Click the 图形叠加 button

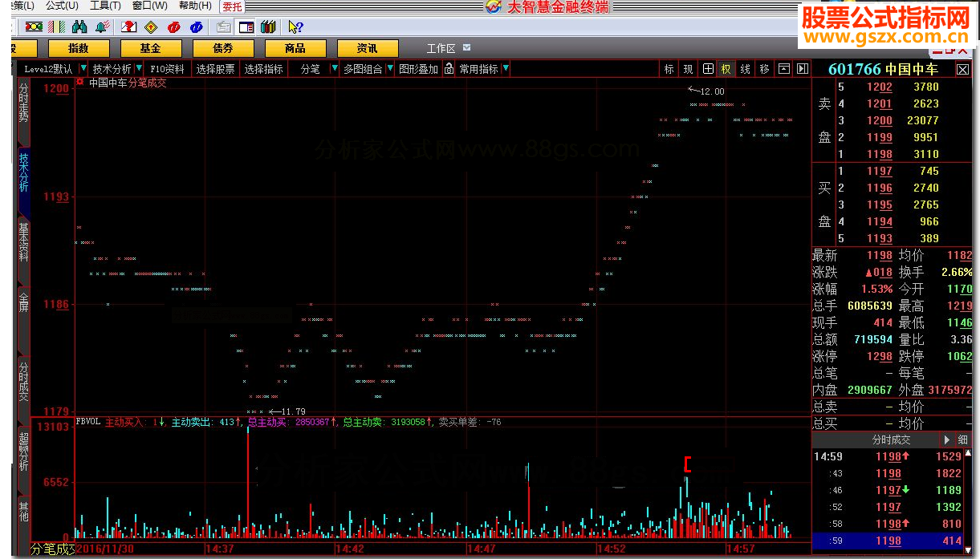pos(419,69)
